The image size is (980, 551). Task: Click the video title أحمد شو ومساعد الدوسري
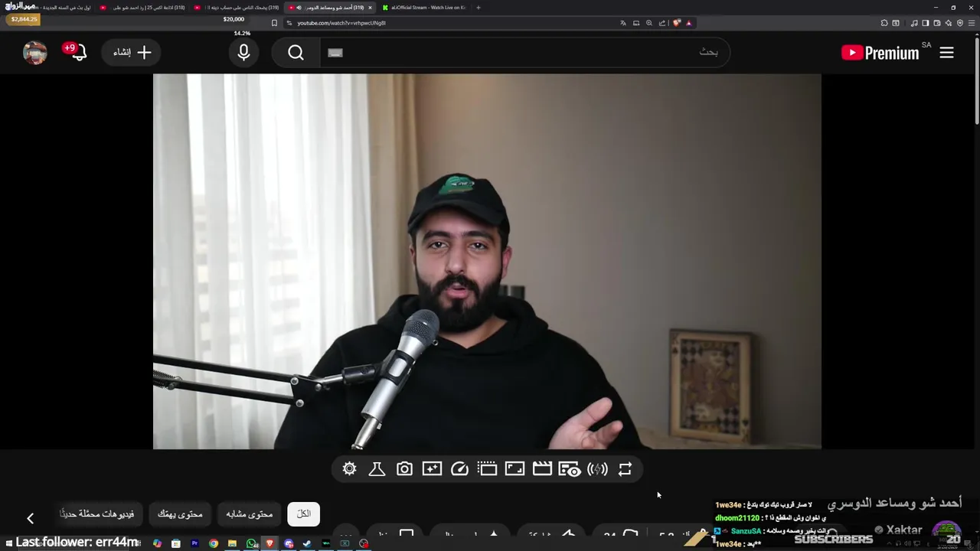894,503
